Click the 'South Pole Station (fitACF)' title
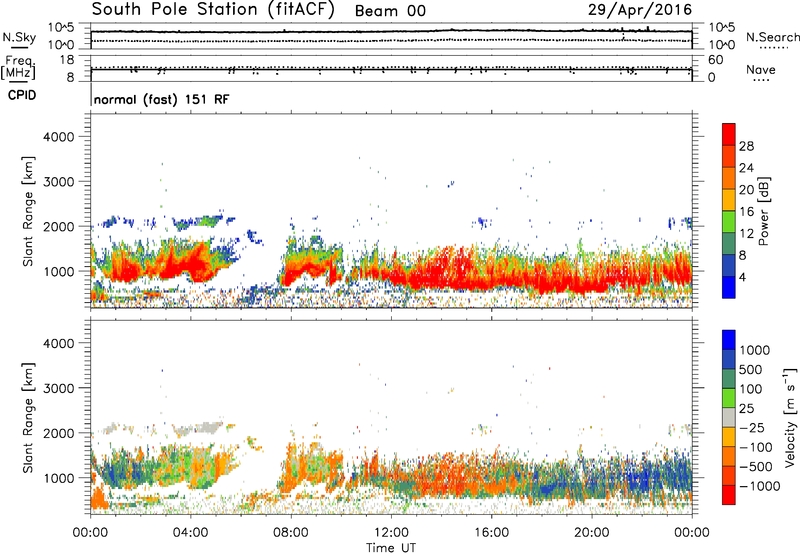 pyautogui.click(x=213, y=9)
